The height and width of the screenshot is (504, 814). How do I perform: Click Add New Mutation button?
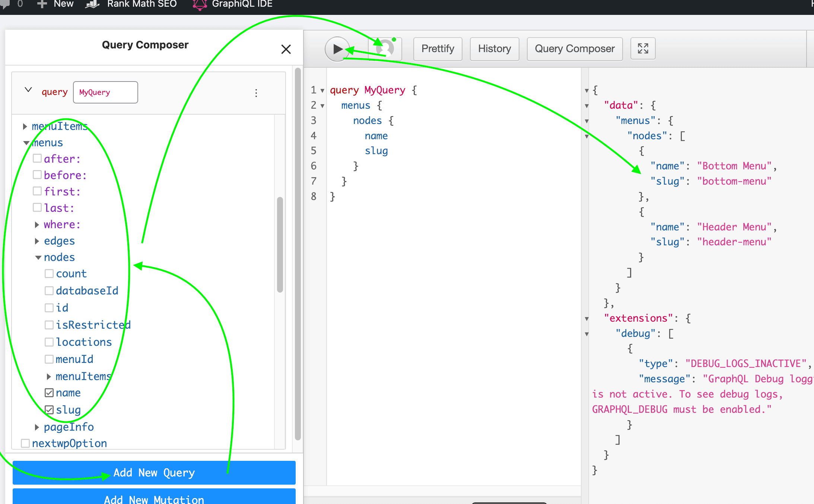click(x=154, y=497)
